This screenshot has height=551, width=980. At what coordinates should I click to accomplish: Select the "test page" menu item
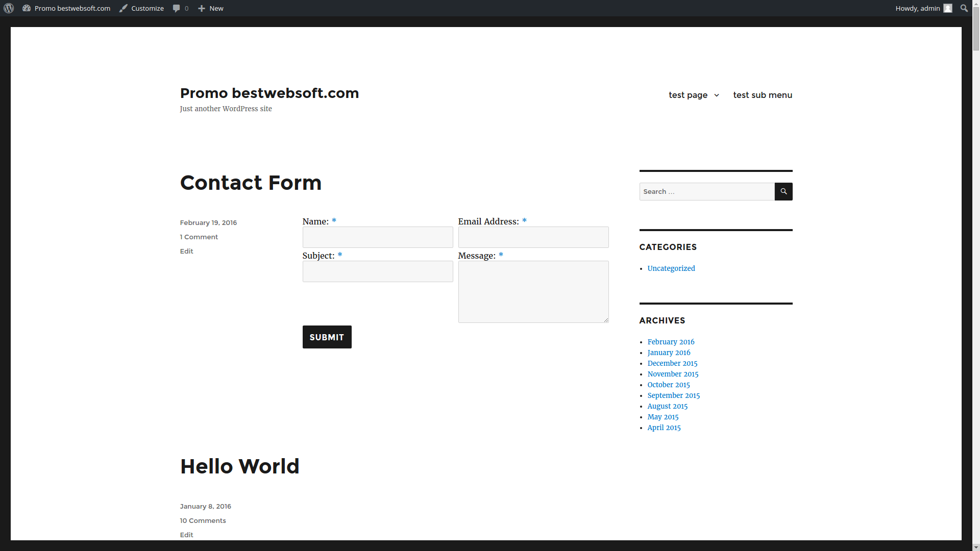(688, 95)
